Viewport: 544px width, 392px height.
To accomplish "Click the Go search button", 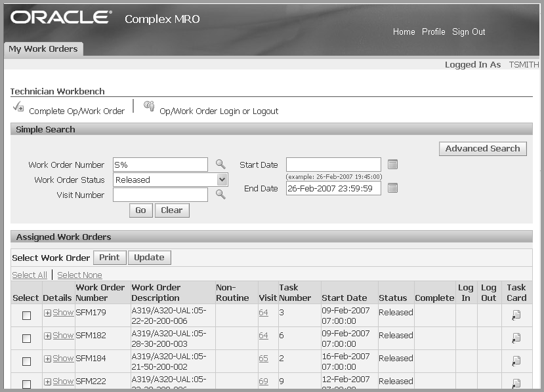I will pos(141,210).
